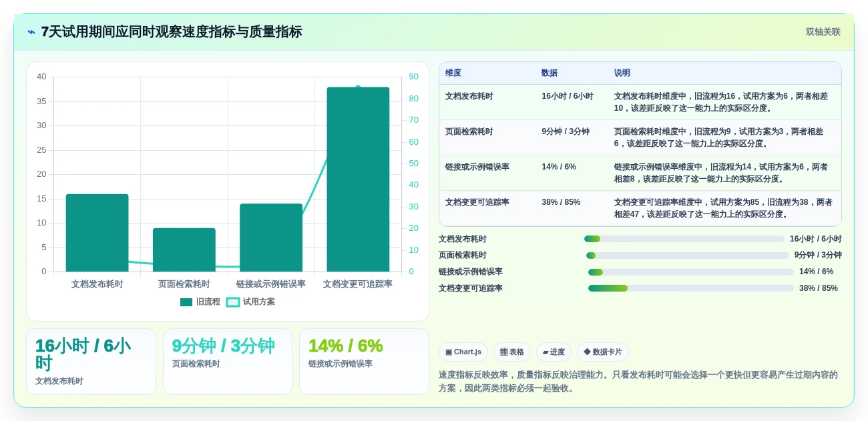Click the 页面检索耗时 progress bar
Viewport: 868px width, 421px height.
coord(688,256)
